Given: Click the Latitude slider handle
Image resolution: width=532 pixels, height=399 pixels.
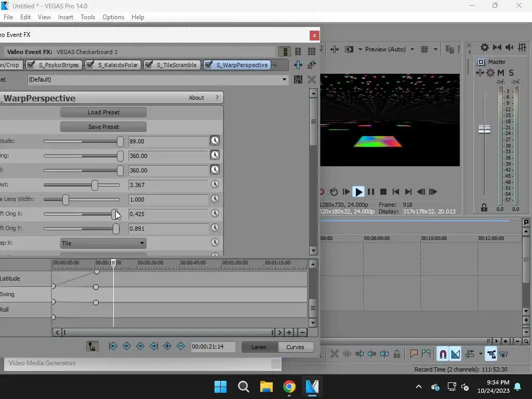Looking at the screenshot, I should point(120,141).
